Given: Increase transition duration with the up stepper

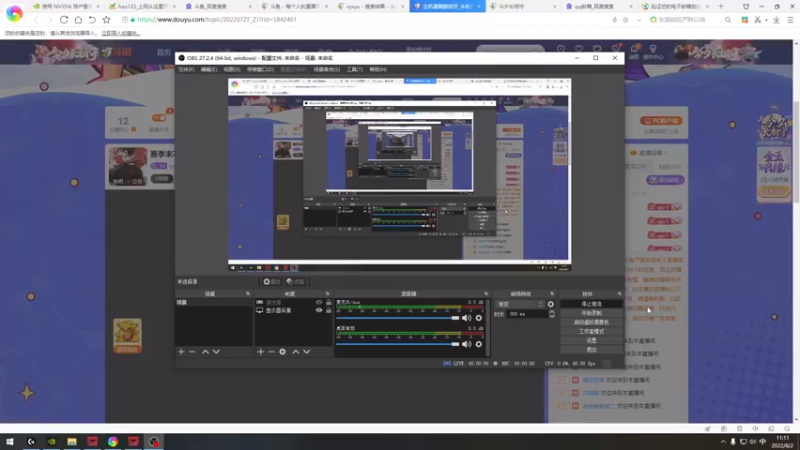Looking at the screenshot, I should tap(552, 312).
